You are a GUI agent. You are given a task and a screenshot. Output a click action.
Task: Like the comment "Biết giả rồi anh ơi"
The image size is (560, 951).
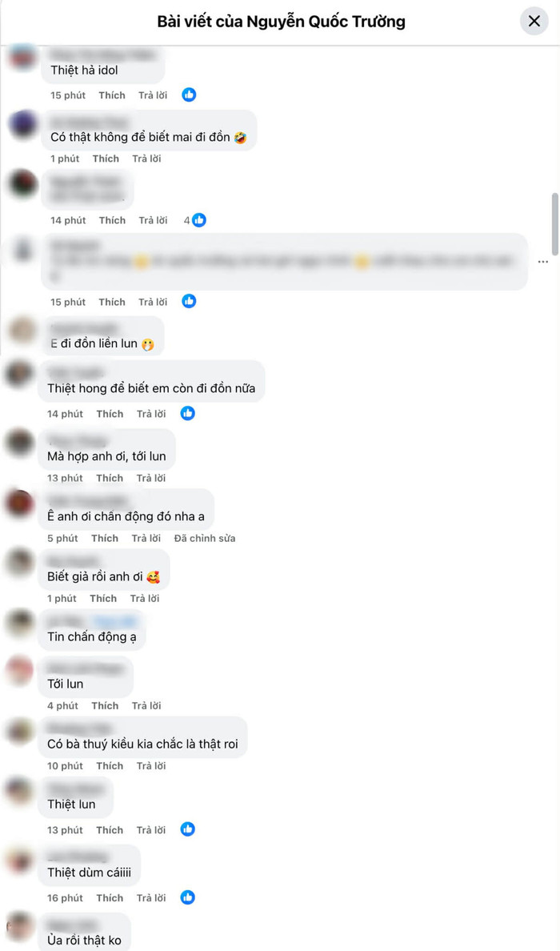103,598
